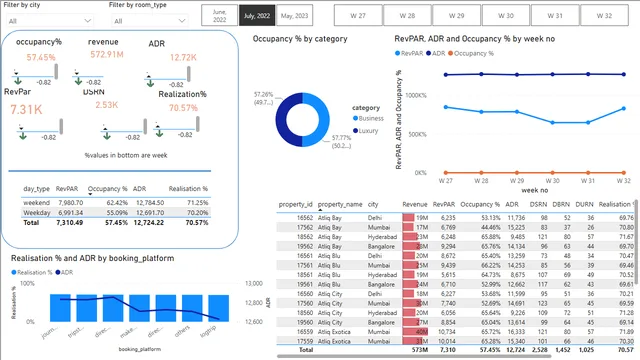The image size is (640, 360).
Task: Click the green down arrow under occupancy%
Action: (18, 81)
